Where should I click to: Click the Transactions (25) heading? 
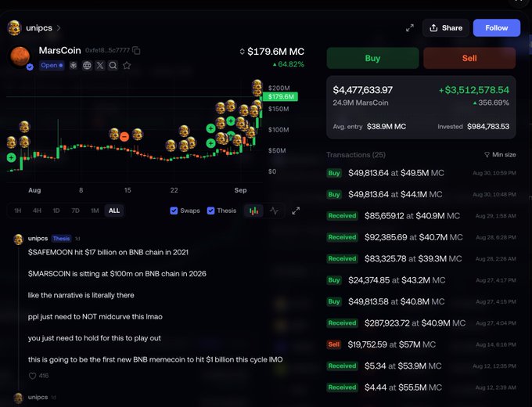pyautogui.click(x=356, y=155)
